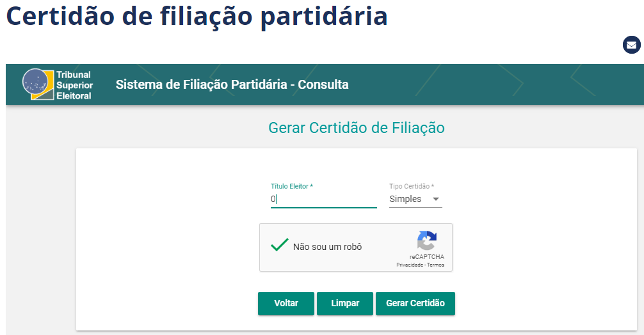Click the Gerar Certidão button
This screenshot has width=644, height=335.
415,304
